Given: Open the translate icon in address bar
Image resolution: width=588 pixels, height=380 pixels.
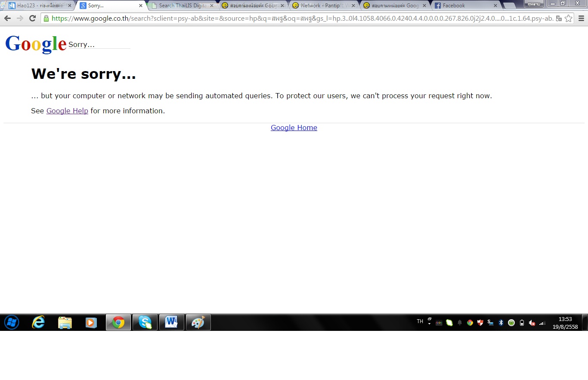Looking at the screenshot, I should pyautogui.click(x=559, y=19).
